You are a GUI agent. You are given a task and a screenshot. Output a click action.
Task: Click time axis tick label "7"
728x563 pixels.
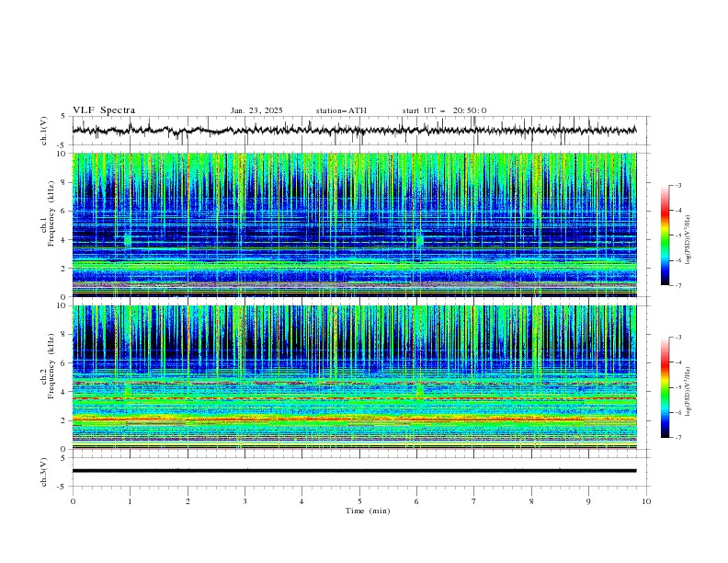pos(474,501)
